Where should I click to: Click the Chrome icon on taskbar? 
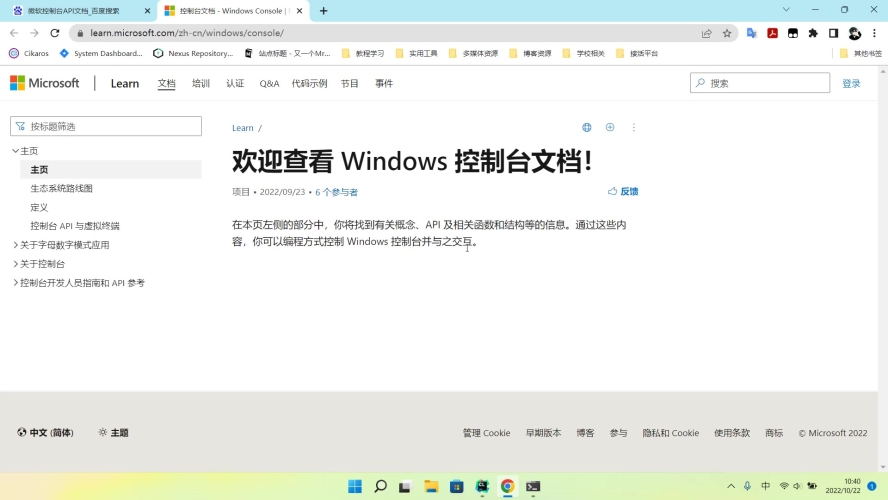[507, 486]
